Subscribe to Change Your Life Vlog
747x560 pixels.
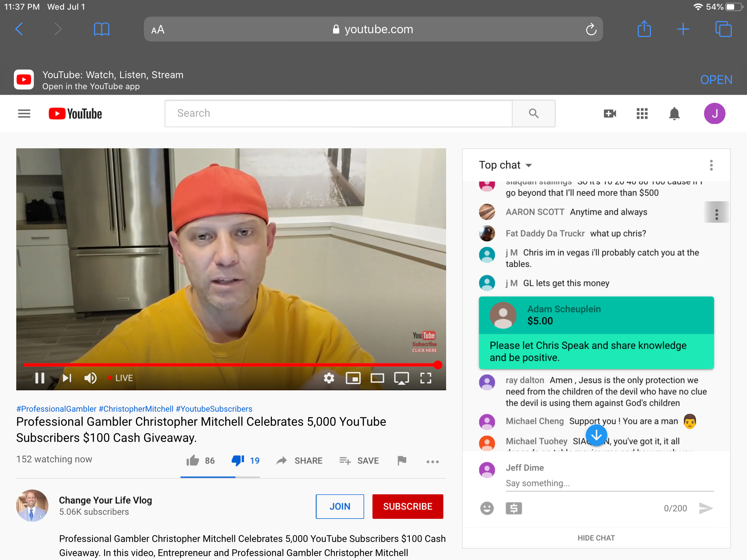coord(408,506)
